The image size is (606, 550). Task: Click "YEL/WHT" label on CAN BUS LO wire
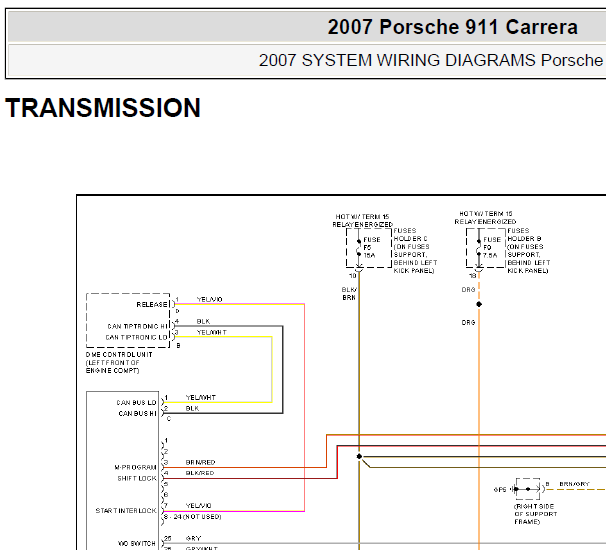click(x=201, y=397)
